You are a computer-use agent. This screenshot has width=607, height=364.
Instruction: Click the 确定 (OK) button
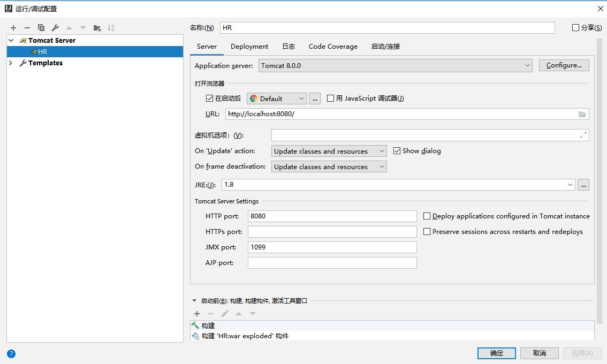pos(496,353)
